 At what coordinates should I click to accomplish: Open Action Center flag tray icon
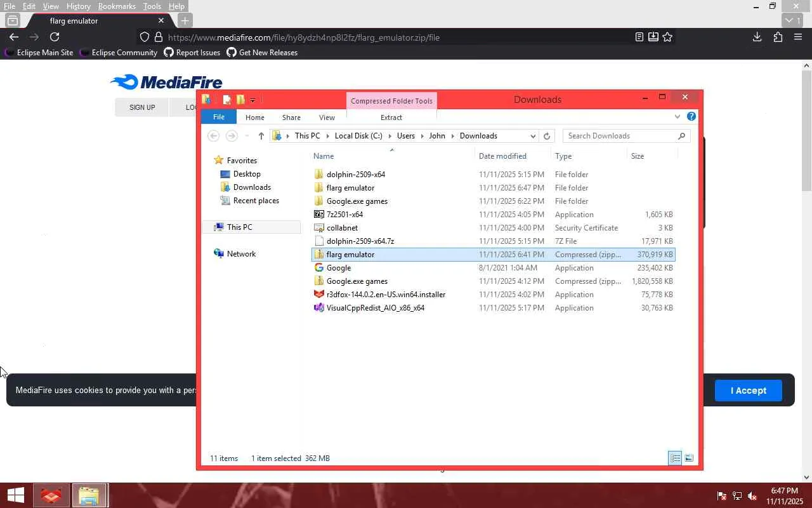coord(721,496)
